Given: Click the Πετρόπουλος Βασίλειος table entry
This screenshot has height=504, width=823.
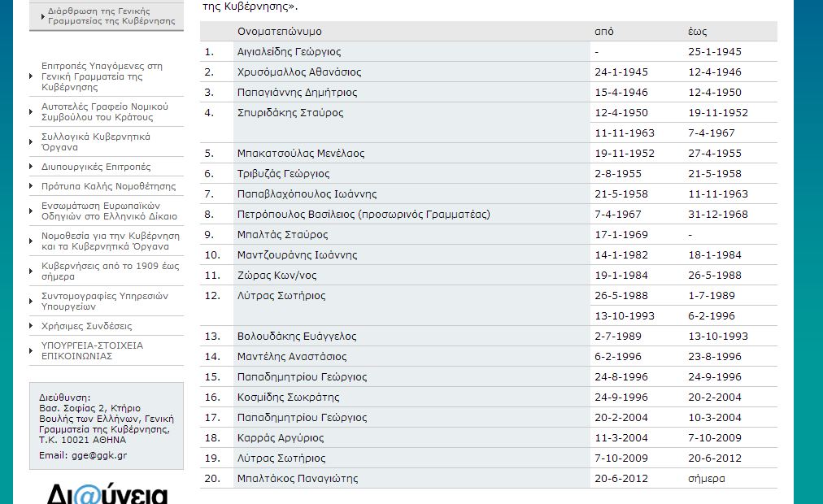Looking at the screenshot, I should (x=363, y=215).
